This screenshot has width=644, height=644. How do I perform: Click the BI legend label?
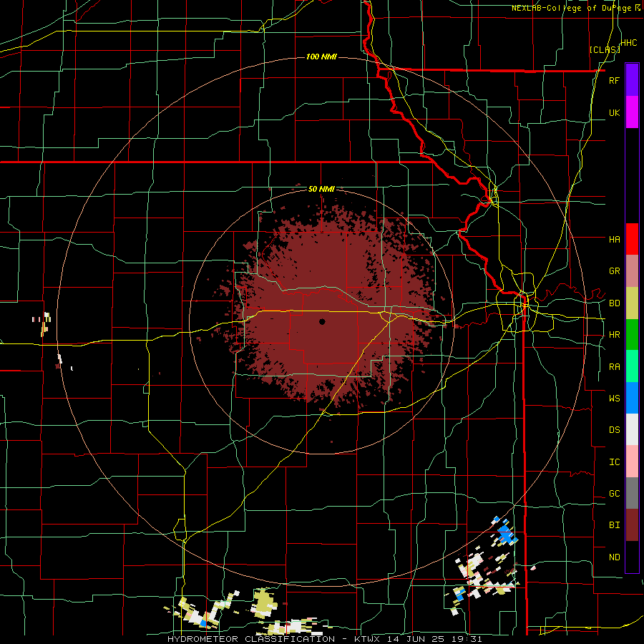click(x=614, y=525)
